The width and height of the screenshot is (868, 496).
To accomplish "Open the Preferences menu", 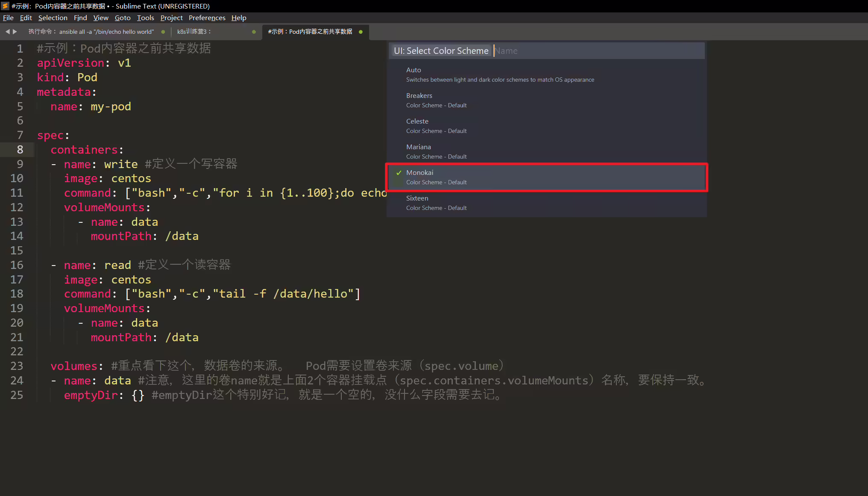I will [207, 18].
